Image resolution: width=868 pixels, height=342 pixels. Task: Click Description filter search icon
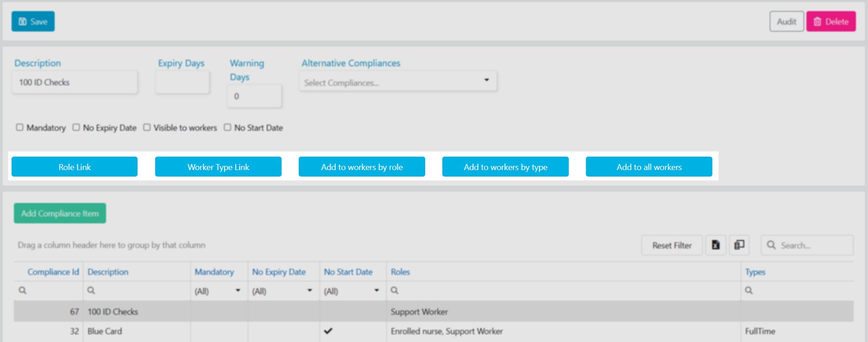coord(91,291)
